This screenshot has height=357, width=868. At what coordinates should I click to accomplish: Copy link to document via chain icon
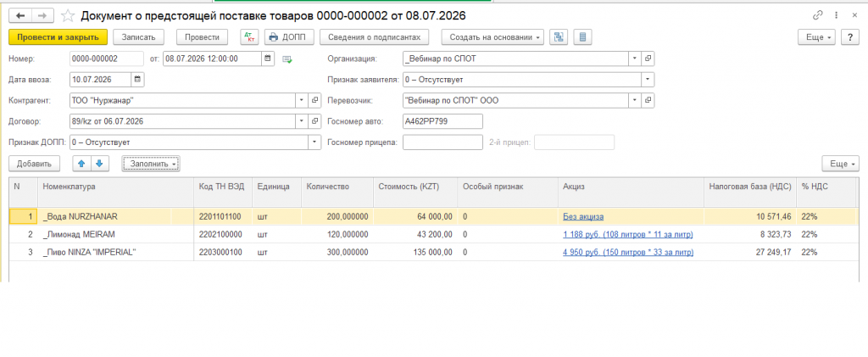pyautogui.click(x=818, y=15)
